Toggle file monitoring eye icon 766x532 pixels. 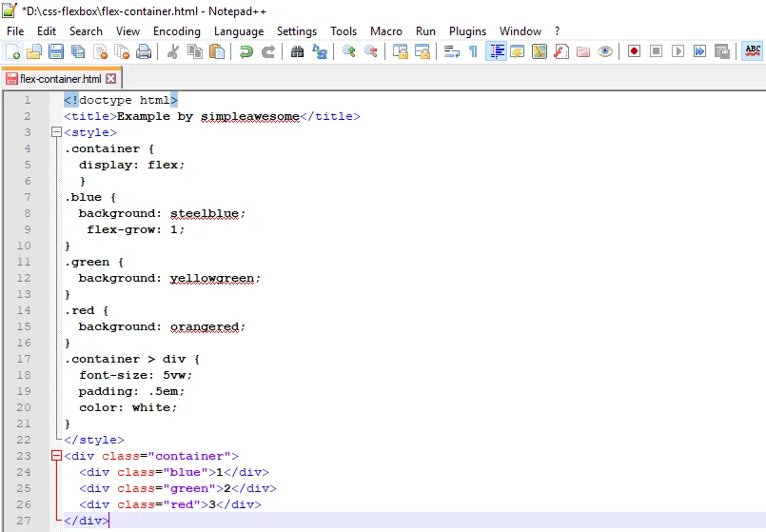pos(605,51)
